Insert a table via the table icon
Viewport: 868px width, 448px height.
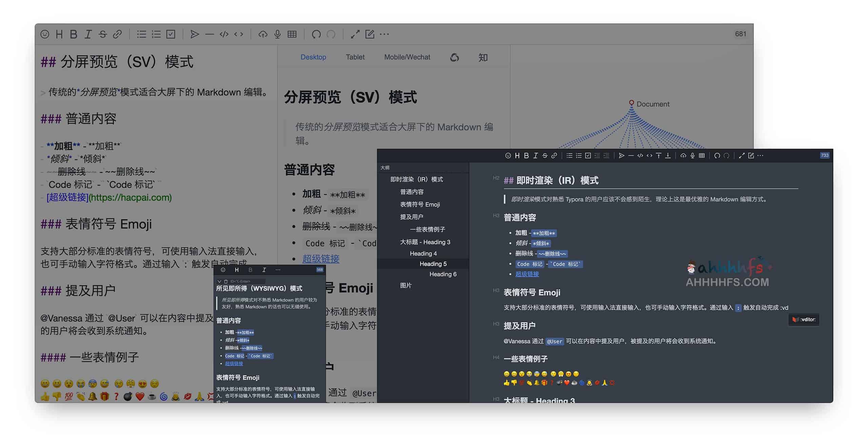(292, 34)
